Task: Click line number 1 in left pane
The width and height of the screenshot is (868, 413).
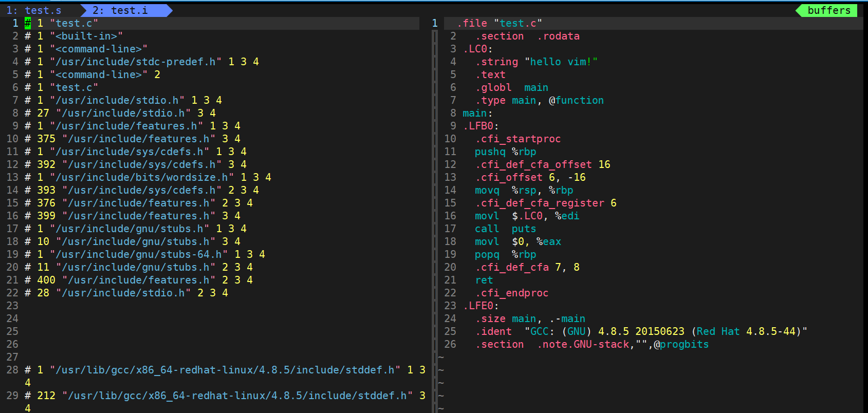Action: click(x=15, y=23)
